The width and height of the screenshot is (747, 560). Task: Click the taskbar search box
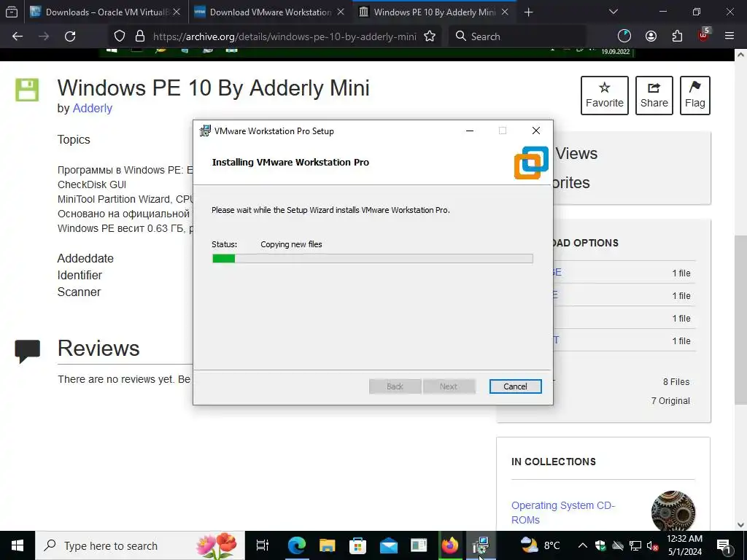(140, 545)
